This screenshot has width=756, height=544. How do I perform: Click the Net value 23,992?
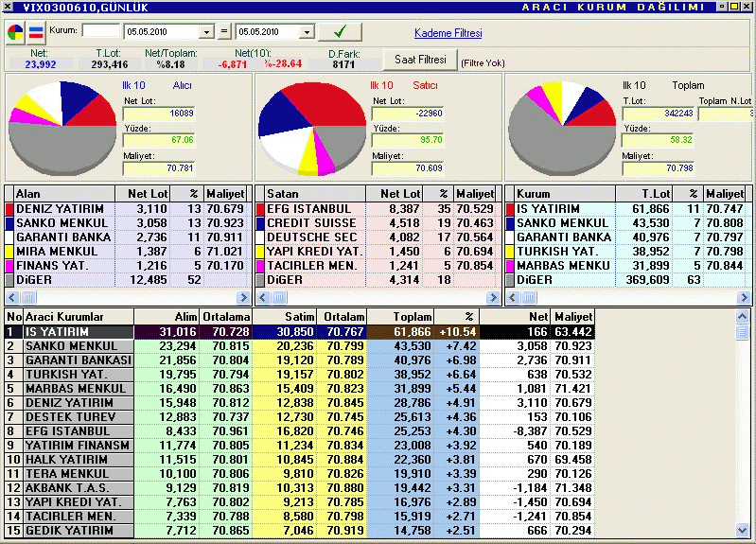[41, 64]
